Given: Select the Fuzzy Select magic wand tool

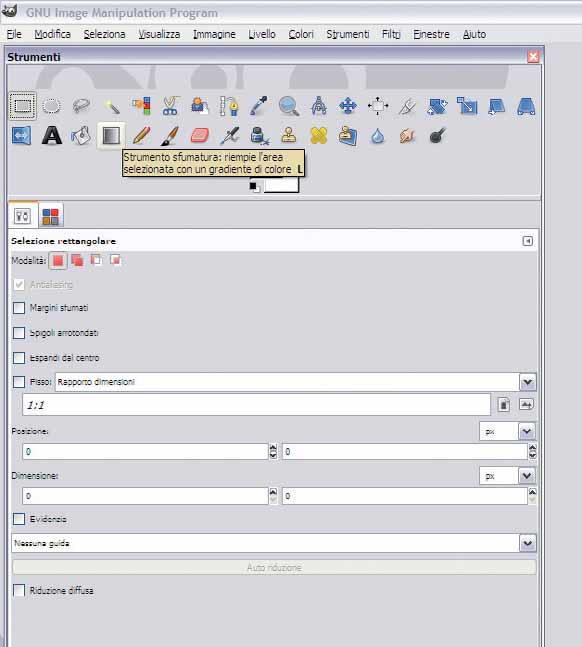Looking at the screenshot, I should coord(111,106).
